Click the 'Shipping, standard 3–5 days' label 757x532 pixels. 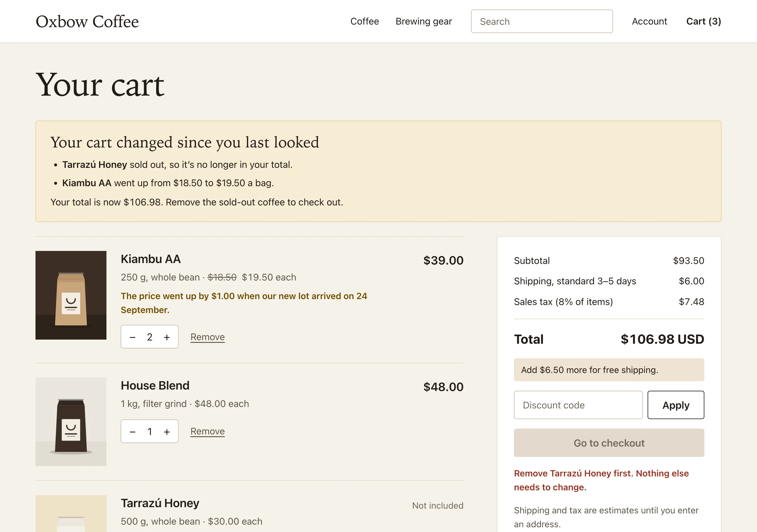tap(575, 281)
